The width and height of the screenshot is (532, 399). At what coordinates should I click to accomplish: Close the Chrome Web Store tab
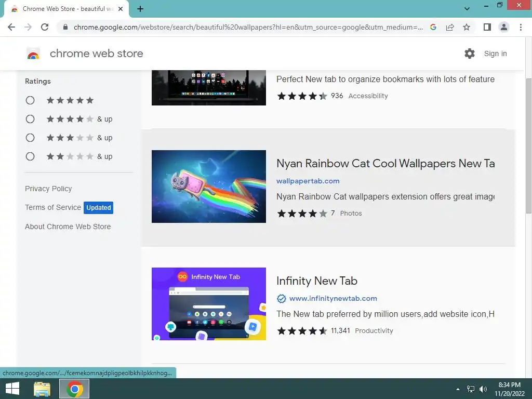point(121,9)
